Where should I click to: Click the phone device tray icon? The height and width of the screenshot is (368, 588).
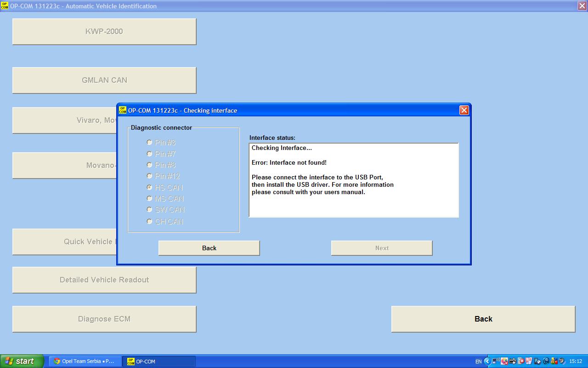click(x=537, y=361)
